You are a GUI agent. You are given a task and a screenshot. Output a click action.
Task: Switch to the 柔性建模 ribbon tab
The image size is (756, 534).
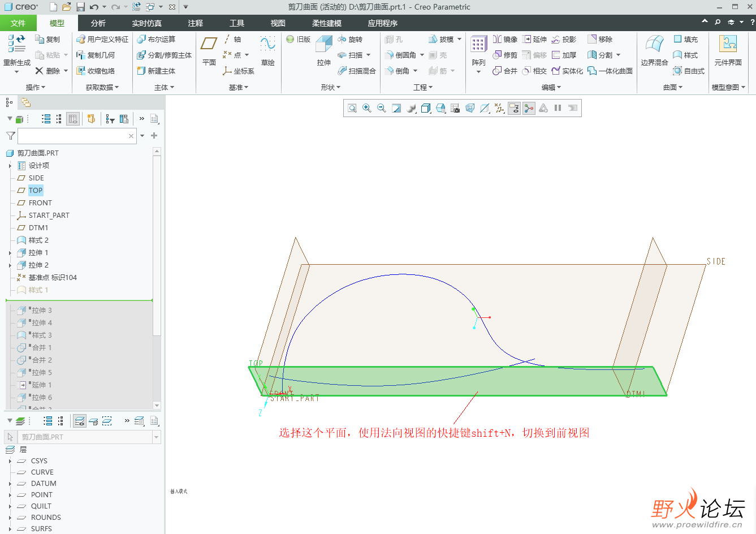tap(327, 23)
